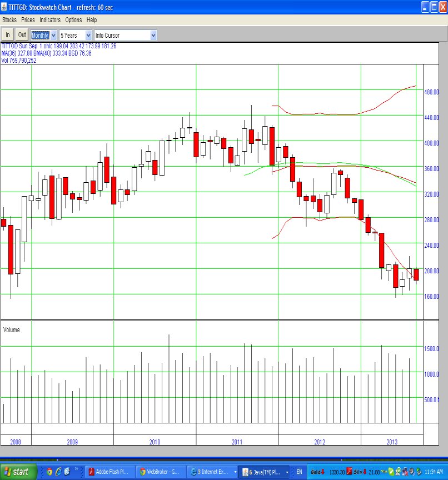Viewport: 448px width, 480px height.
Task: Click the Adobe PDF icon in system tray
Action: pyautogui.click(x=349, y=472)
